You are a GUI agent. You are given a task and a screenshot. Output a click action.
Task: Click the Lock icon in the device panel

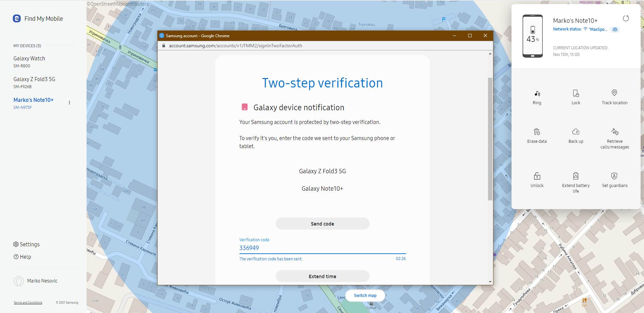(x=576, y=97)
